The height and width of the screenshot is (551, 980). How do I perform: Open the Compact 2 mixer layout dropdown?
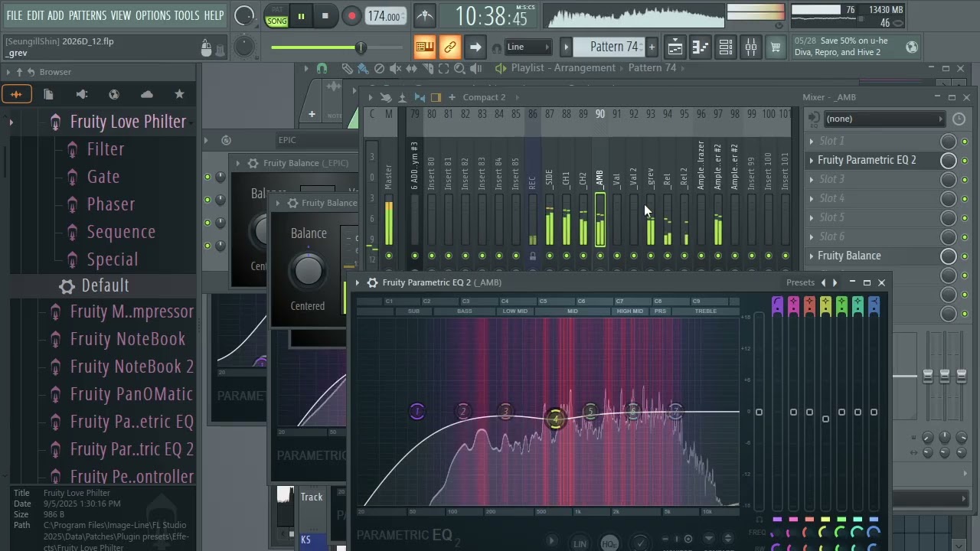(x=484, y=97)
